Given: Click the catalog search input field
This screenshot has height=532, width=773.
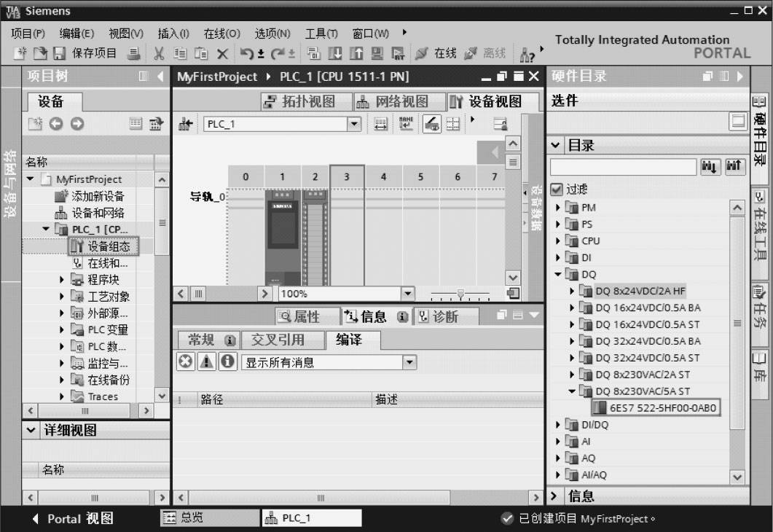Looking at the screenshot, I should [x=623, y=167].
